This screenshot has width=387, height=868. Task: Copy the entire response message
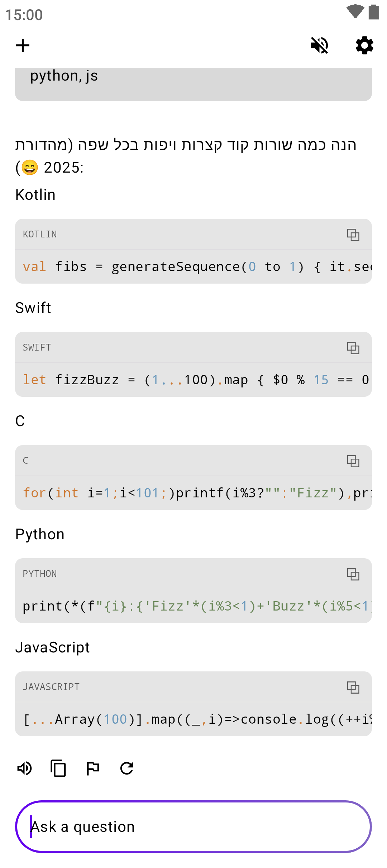pyautogui.click(x=58, y=768)
